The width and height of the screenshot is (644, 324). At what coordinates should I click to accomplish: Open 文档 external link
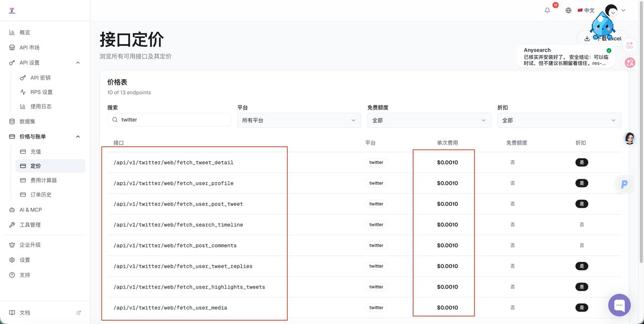45,312
